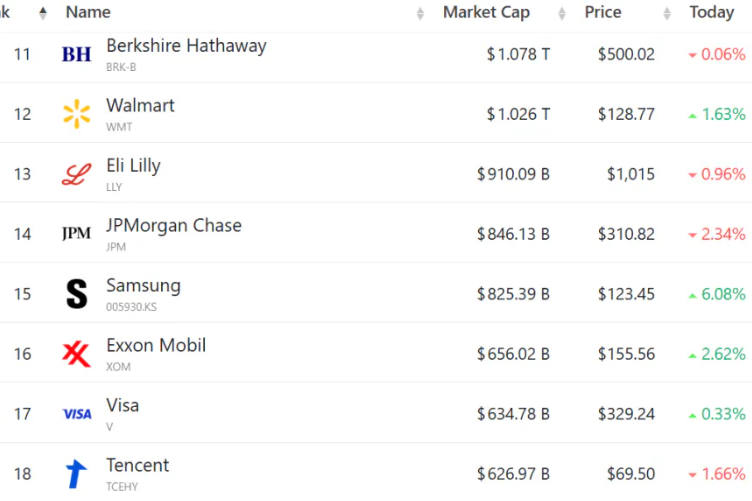752x501 pixels.
Task: Click JPMorgan Chase's 2.34% daily change
Action: [x=716, y=234]
